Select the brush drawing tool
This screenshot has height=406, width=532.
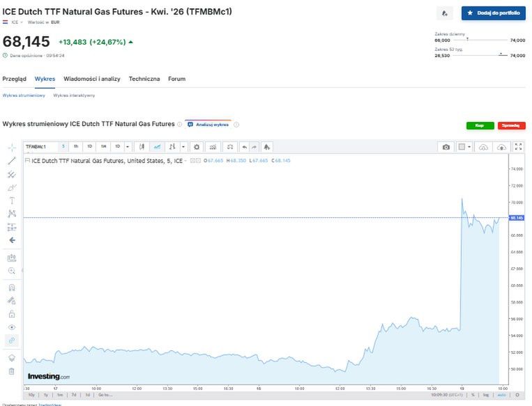[12, 187]
